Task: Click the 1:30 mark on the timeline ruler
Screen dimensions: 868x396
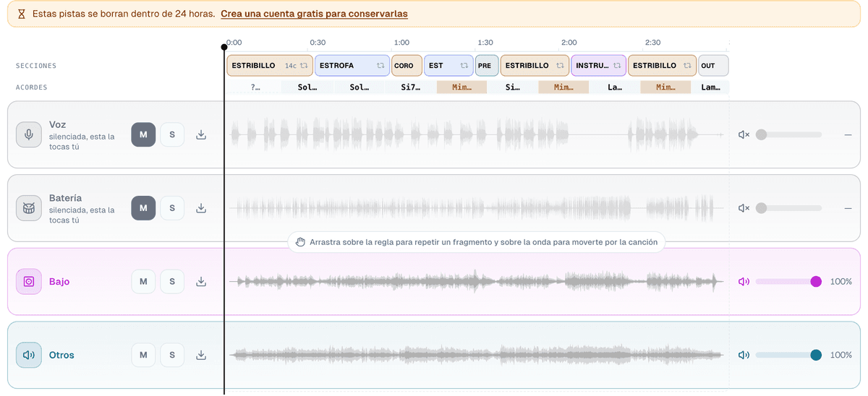Action: [x=485, y=43]
